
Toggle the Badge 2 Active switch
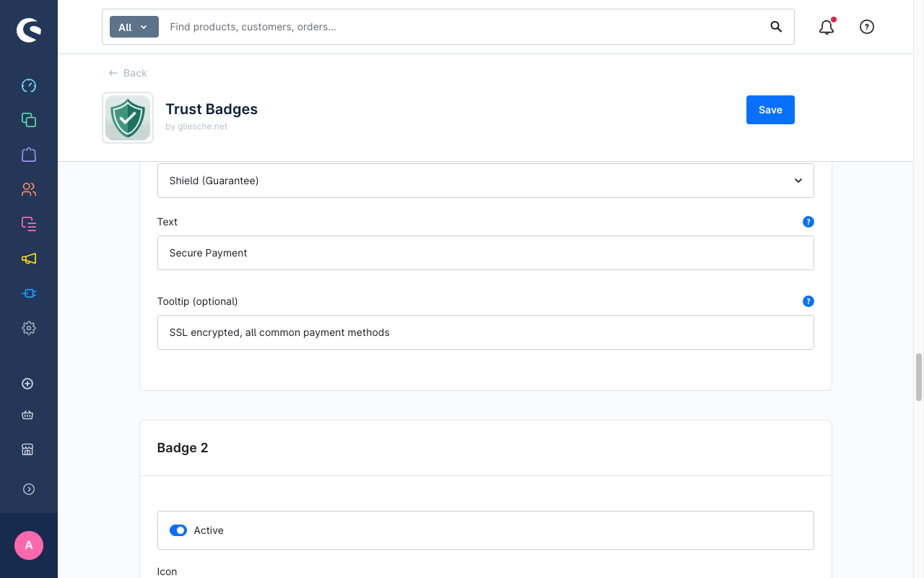(x=178, y=530)
